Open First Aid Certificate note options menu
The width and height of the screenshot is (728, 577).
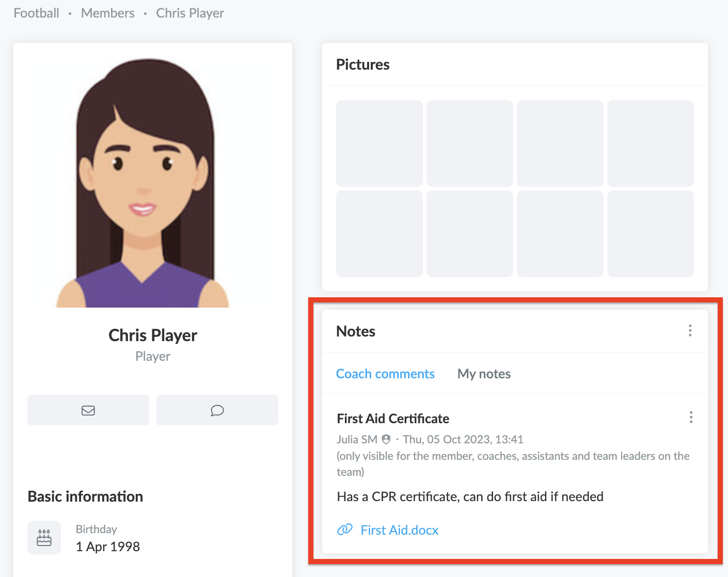[x=691, y=418]
